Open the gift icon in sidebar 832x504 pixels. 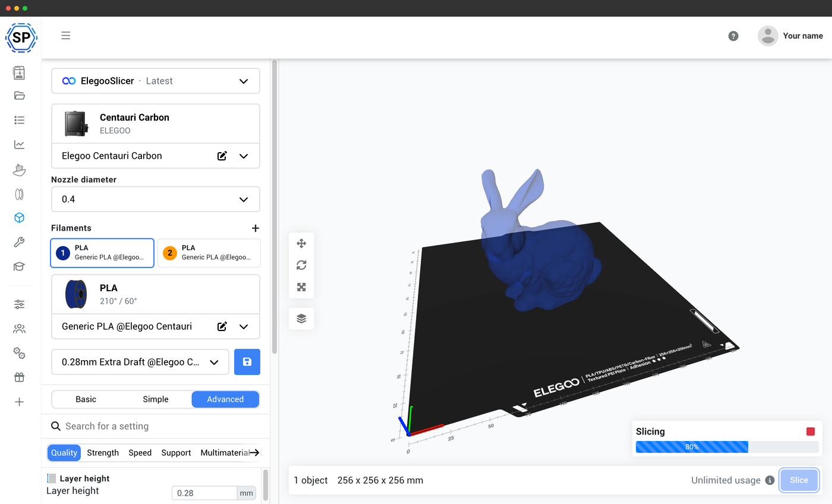tap(19, 377)
